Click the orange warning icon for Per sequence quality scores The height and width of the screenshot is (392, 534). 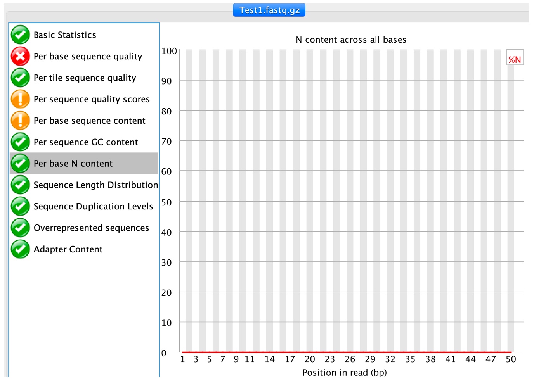click(20, 99)
